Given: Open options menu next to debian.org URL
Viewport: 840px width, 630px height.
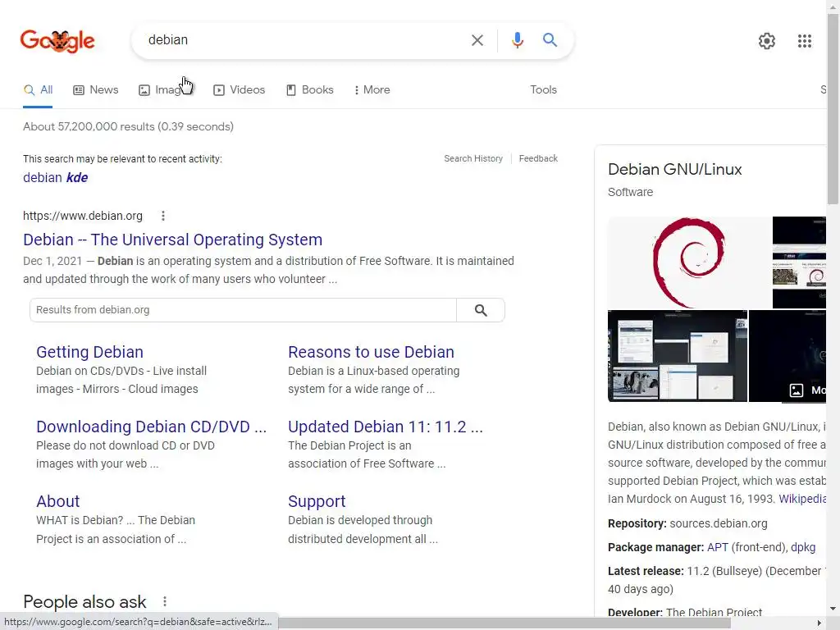Looking at the screenshot, I should tap(163, 216).
